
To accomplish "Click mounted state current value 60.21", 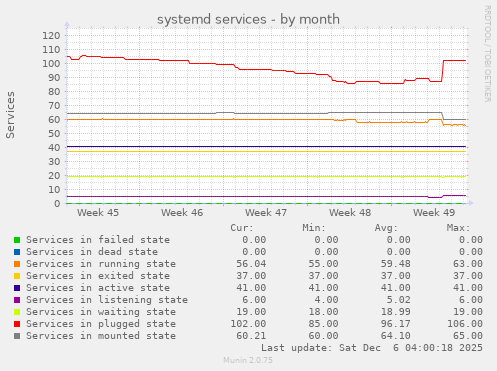I will point(251,336).
